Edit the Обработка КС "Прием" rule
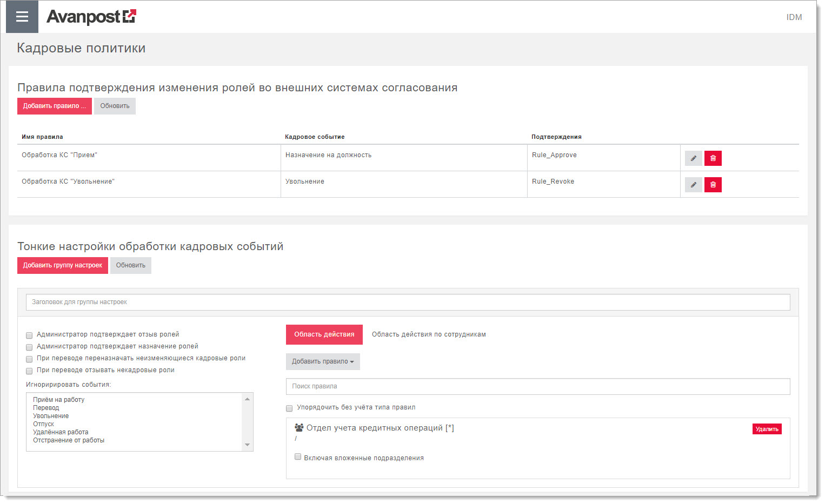The width and height of the screenshot is (825, 504). 693,158
